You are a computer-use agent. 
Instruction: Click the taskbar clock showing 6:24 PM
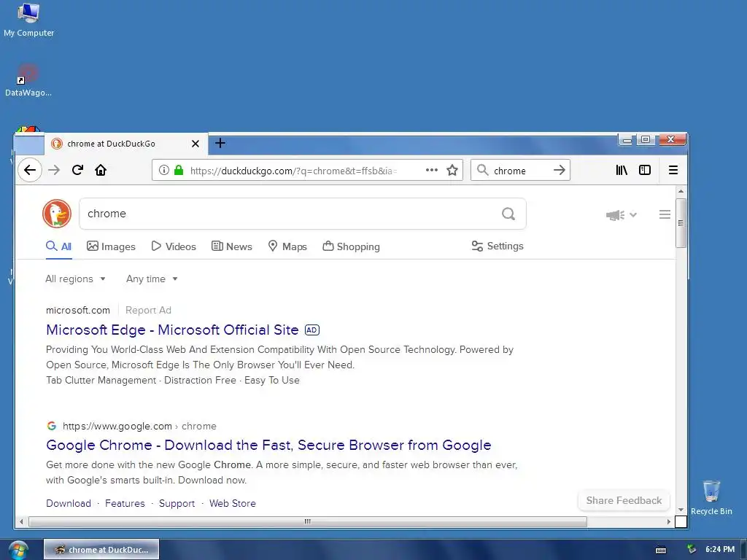pyautogui.click(x=720, y=549)
